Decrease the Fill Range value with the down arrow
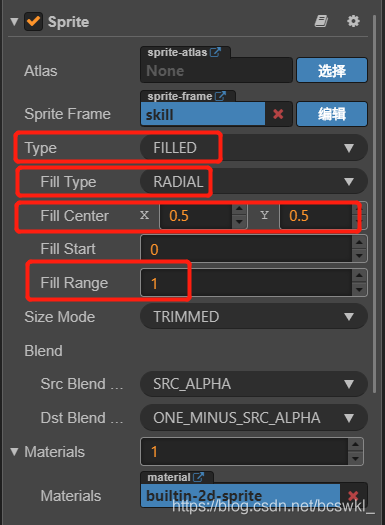The height and width of the screenshot is (525, 385). 359,290
